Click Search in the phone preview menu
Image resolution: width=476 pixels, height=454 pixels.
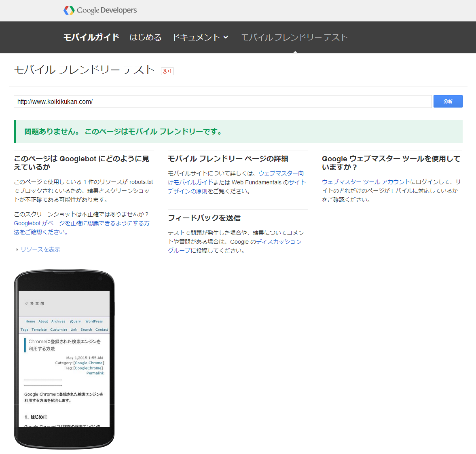[x=86, y=329]
